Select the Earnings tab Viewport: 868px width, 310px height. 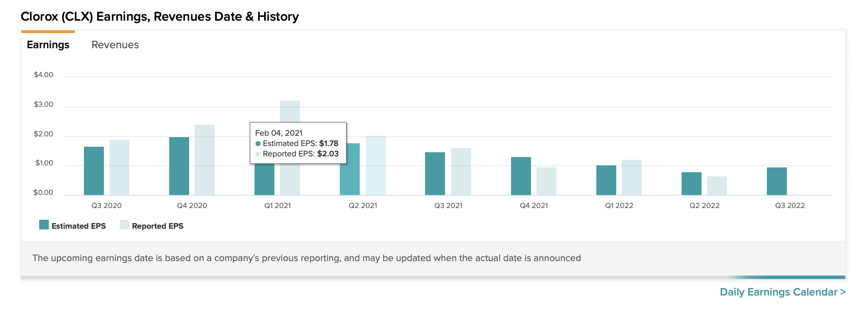tap(48, 45)
